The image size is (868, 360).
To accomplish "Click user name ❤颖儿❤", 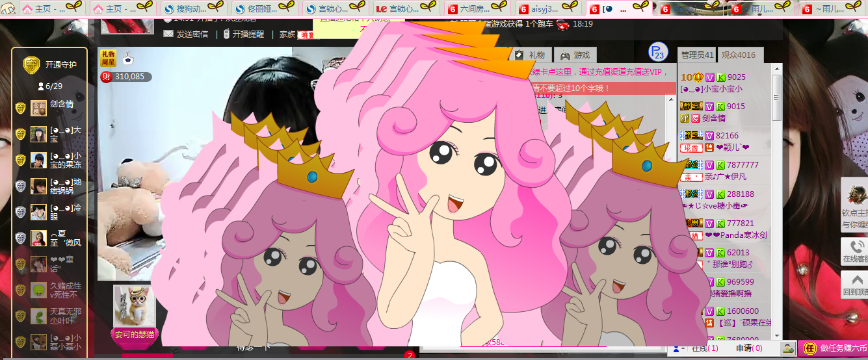I will (733, 148).
